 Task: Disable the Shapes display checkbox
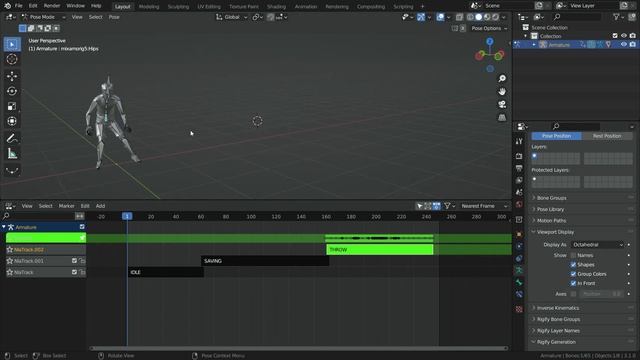[573, 264]
